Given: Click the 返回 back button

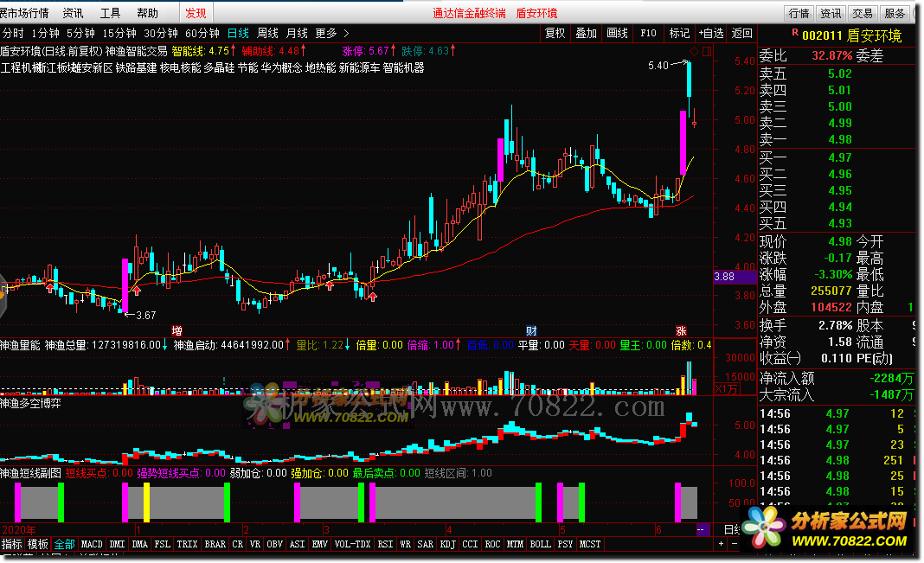Looking at the screenshot, I should click(742, 34).
